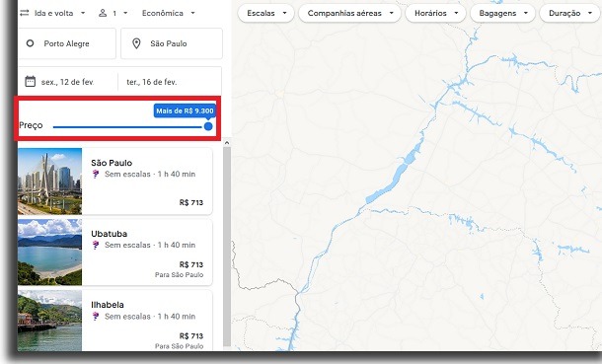Open the São Paulo destination card title

(x=112, y=163)
